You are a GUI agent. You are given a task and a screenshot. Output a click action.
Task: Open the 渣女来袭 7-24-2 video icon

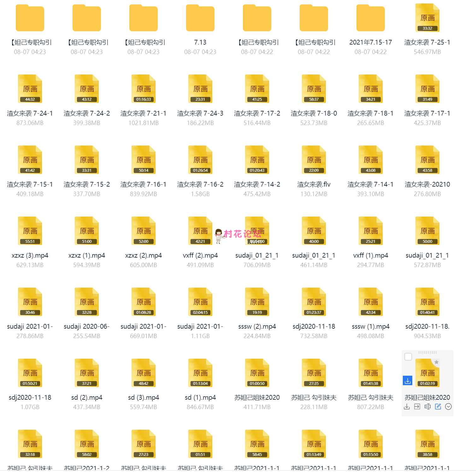coord(87,89)
